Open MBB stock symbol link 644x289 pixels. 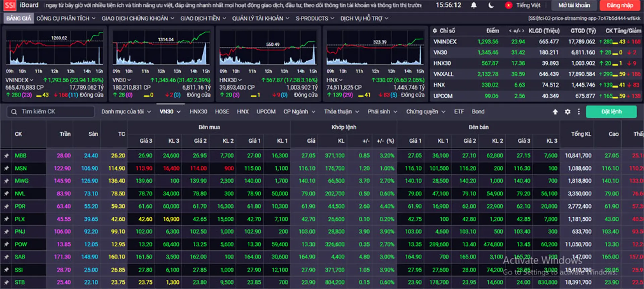pos(20,156)
